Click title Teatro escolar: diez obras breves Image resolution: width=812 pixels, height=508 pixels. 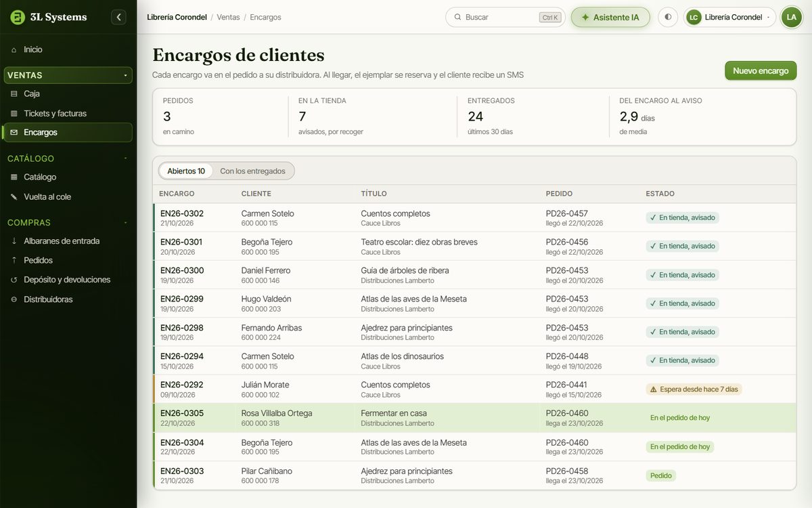click(x=419, y=242)
